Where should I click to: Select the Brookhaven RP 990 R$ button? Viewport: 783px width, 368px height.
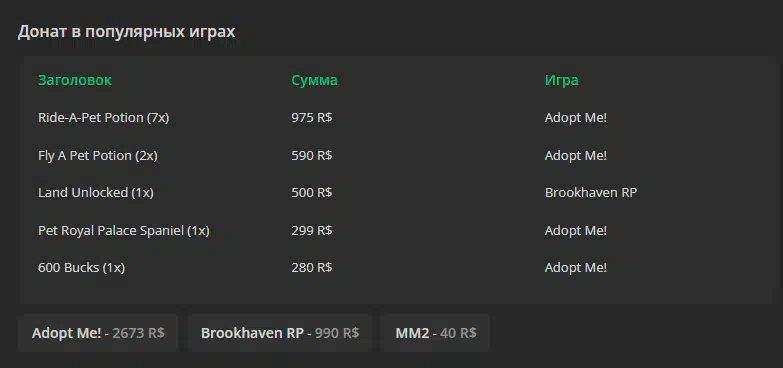[x=280, y=333]
